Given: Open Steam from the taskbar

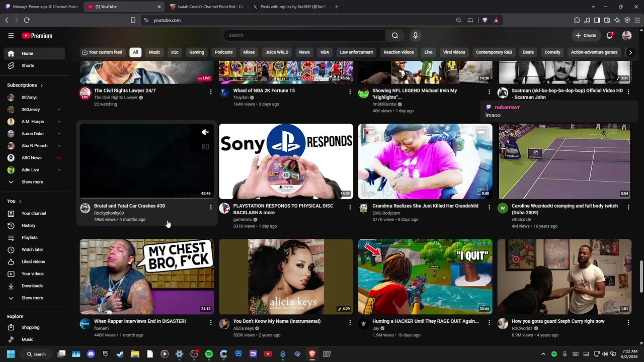Looking at the screenshot, I should pyautogui.click(x=120, y=354).
